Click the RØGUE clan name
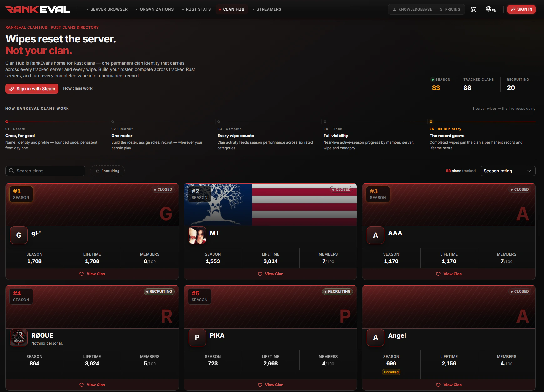The width and height of the screenshot is (544, 392). pyautogui.click(x=42, y=335)
